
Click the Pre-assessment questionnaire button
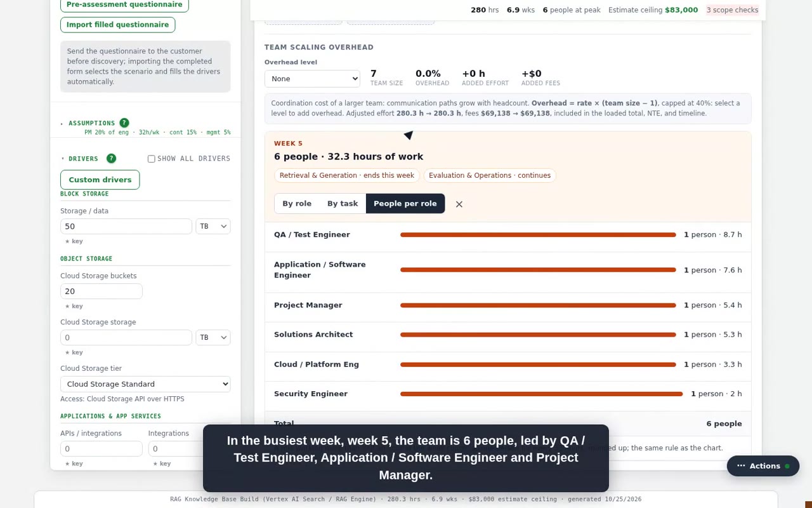[x=124, y=4]
